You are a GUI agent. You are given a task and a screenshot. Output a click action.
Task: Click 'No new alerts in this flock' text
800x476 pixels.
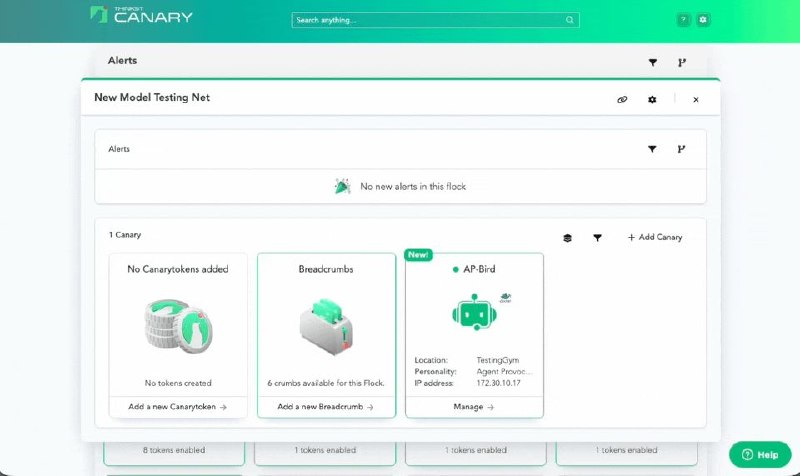413,187
